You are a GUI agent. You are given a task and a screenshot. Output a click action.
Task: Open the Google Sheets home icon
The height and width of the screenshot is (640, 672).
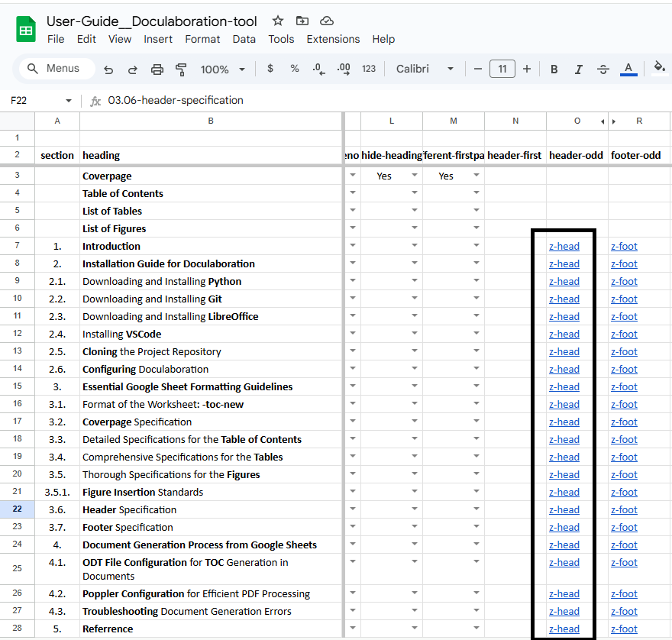tap(26, 29)
